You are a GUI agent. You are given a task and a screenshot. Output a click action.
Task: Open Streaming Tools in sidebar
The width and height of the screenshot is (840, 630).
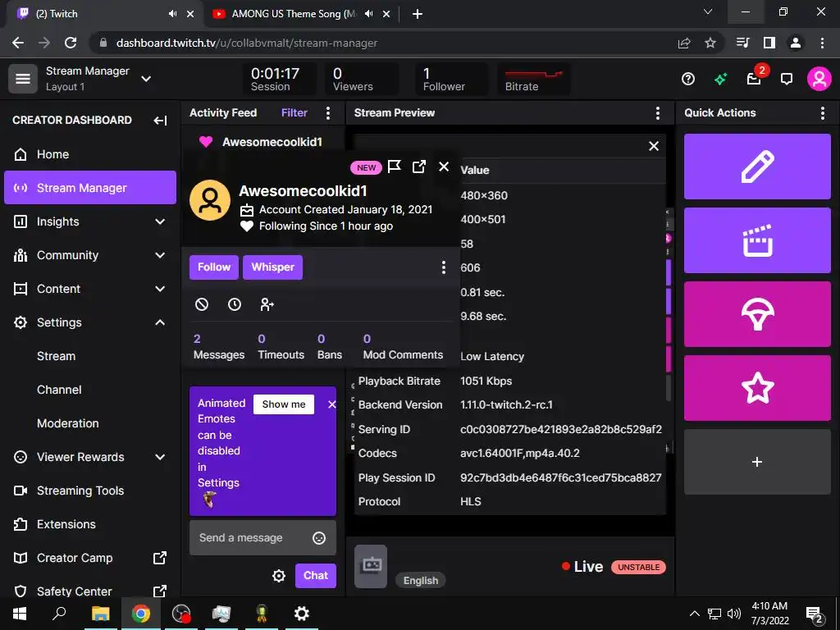pyautogui.click(x=90, y=491)
